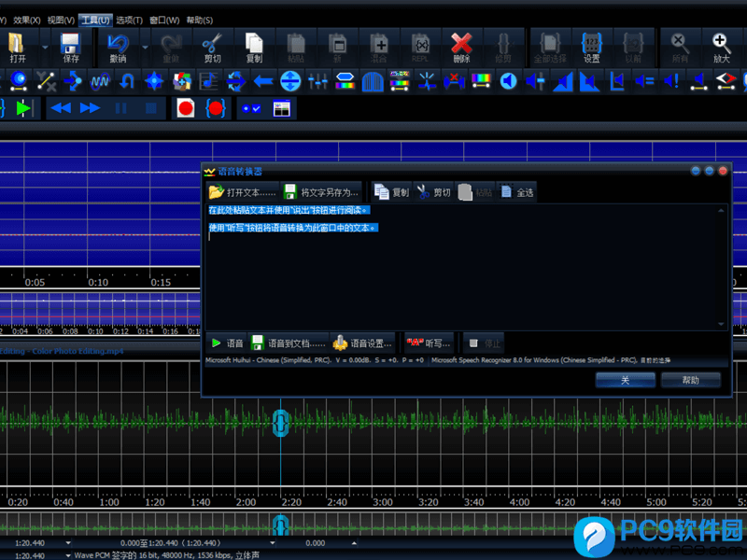Open a file with the 打开 toolbar icon

click(x=17, y=48)
